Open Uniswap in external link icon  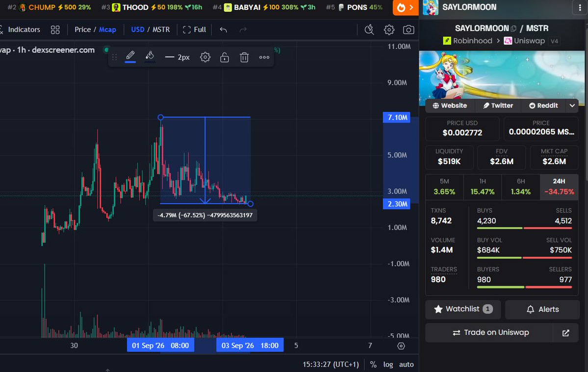click(x=566, y=333)
